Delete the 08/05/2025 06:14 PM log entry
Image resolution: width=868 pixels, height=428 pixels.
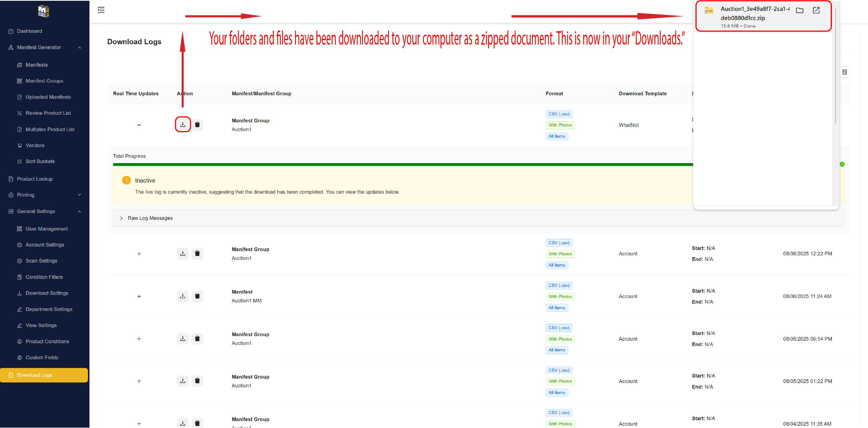(x=197, y=338)
